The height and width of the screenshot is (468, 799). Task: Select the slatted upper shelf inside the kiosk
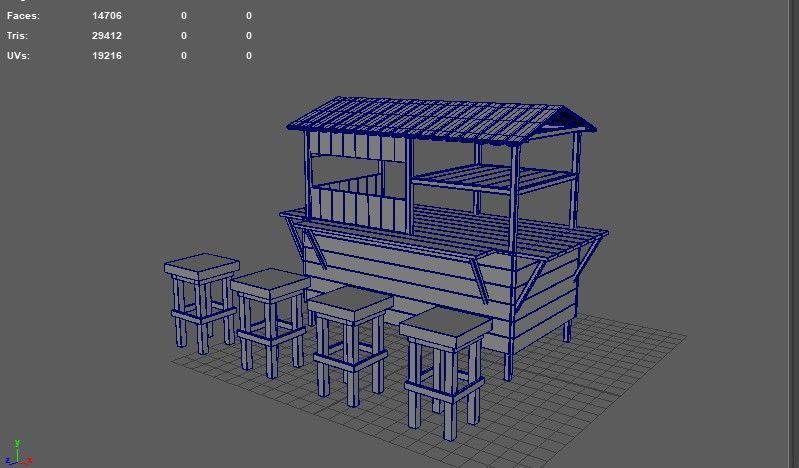coord(493,178)
